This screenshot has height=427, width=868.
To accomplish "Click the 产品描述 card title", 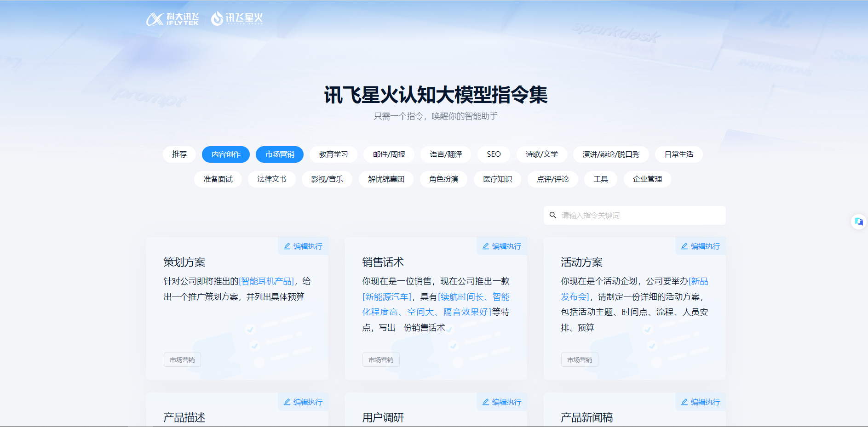I will [184, 418].
